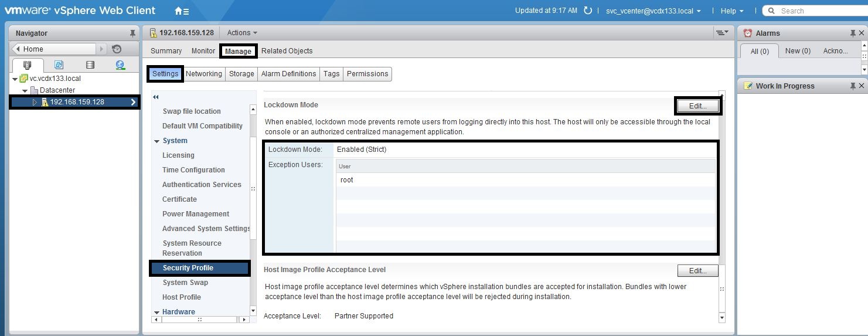Screen dimensions: 868x336
Task: Show the New (0) alarms tab
Action: pos(798,51)
